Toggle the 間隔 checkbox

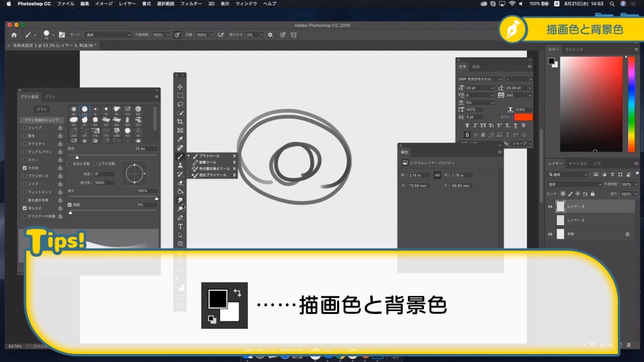pyautogui.click(x=70, y=205)
